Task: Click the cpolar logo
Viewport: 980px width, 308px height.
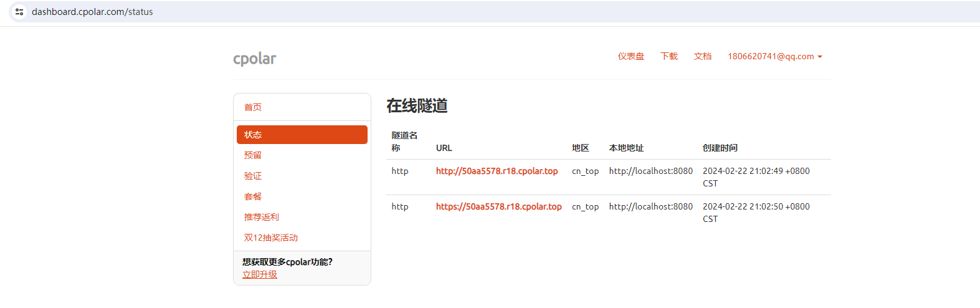Action: click(x=255, y=59)
